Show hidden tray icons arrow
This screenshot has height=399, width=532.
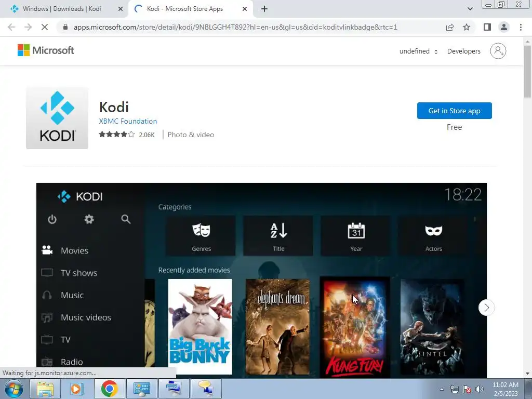442,389
